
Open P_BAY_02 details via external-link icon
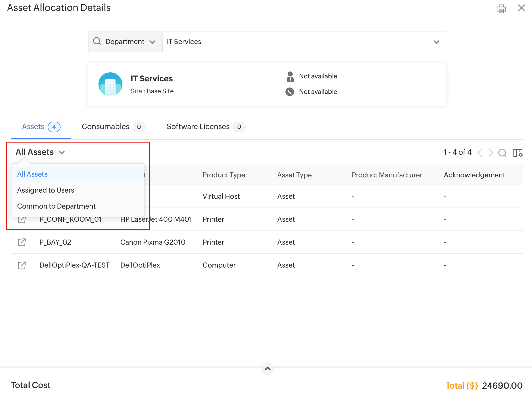pos(22,242)
